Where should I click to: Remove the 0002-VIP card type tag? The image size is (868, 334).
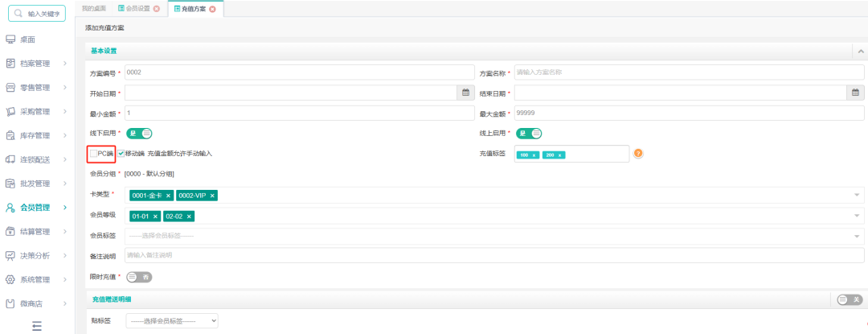(212, 196)
